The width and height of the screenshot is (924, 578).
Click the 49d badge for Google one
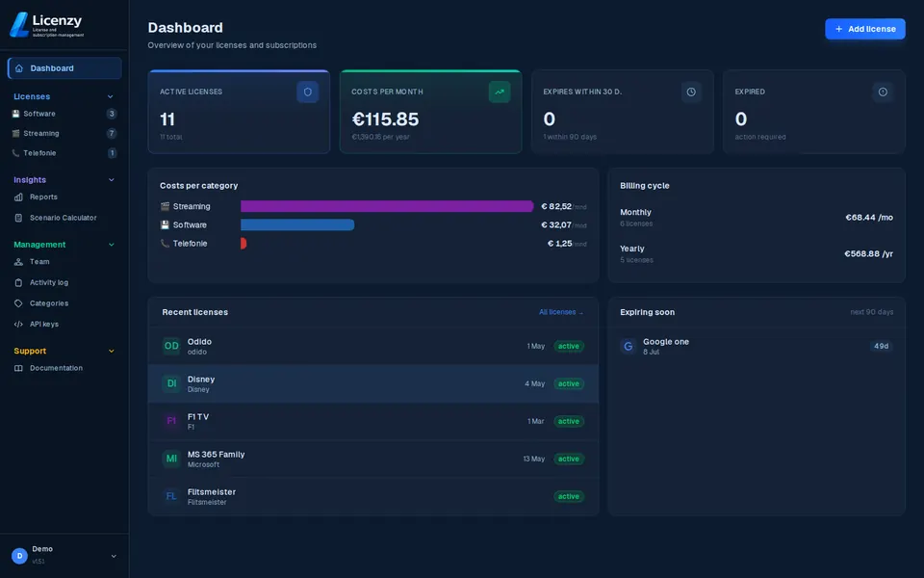pyautogui.click(x=881, y=346)
